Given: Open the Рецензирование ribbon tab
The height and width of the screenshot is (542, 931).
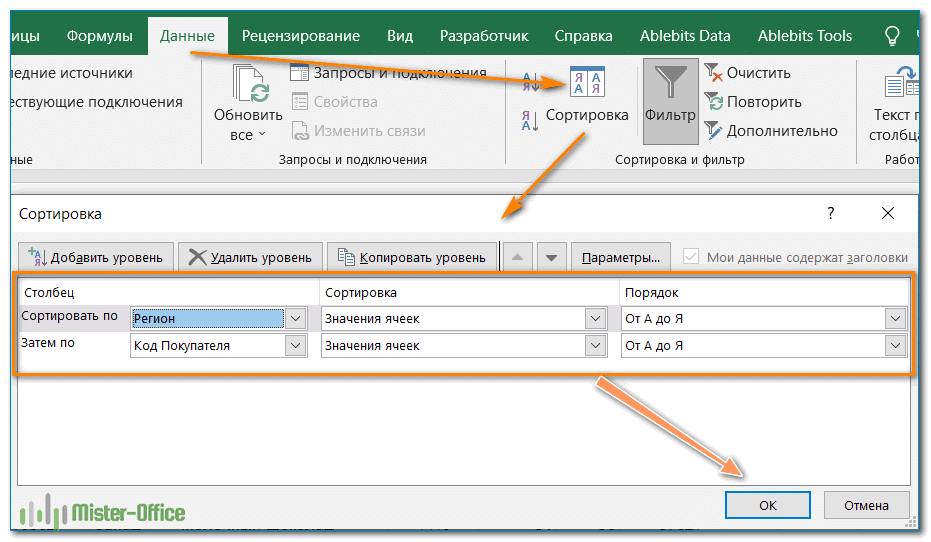Looking at the screenshot, I should click(x=300, y=36).
